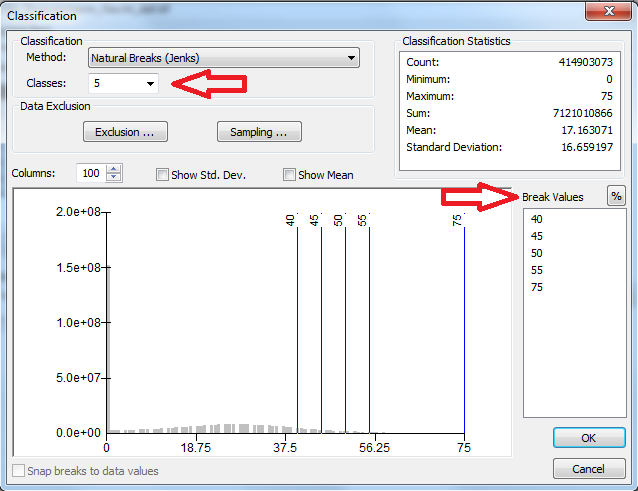The width and height of the screenshot is (638, 491).
Task: Decrease Columns value with down arrow
Action: click(114, 178)
